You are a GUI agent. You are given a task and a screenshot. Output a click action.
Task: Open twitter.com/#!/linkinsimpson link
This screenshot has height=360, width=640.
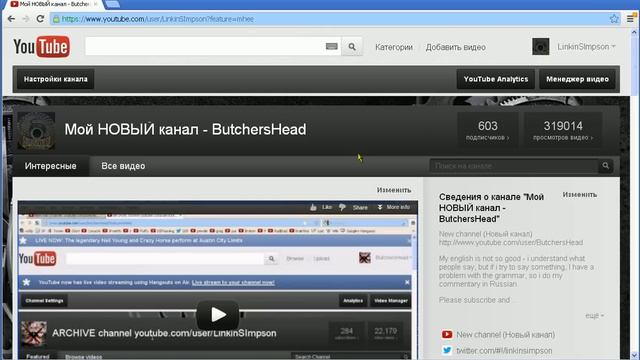(x=504, y=351)
